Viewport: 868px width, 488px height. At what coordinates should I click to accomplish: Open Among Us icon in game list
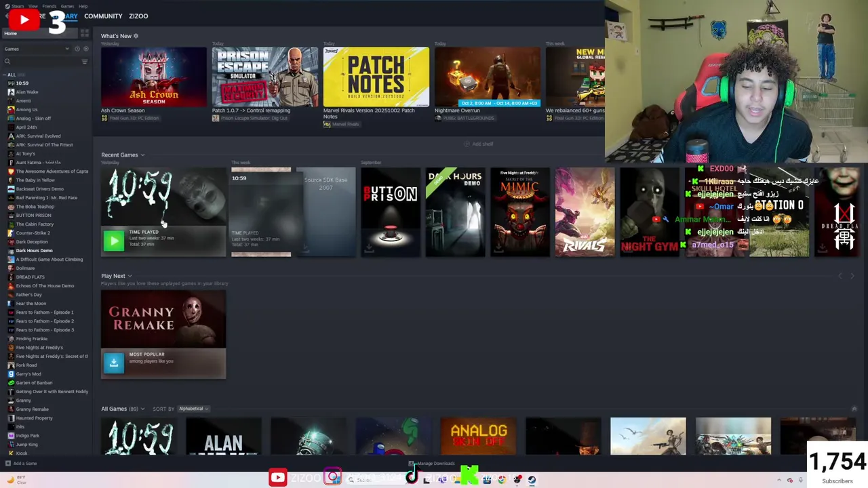pyautogui.click(x=11, y=110)
